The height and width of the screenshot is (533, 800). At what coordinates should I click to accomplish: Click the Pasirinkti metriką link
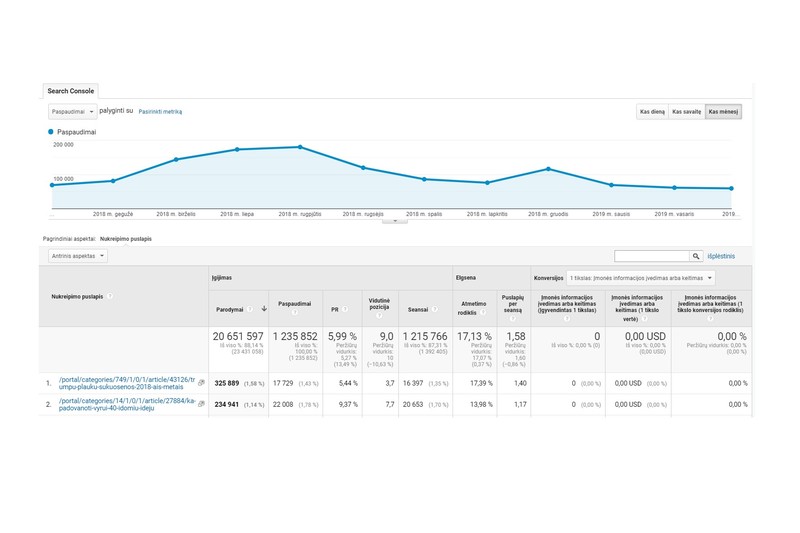point(160,112)
